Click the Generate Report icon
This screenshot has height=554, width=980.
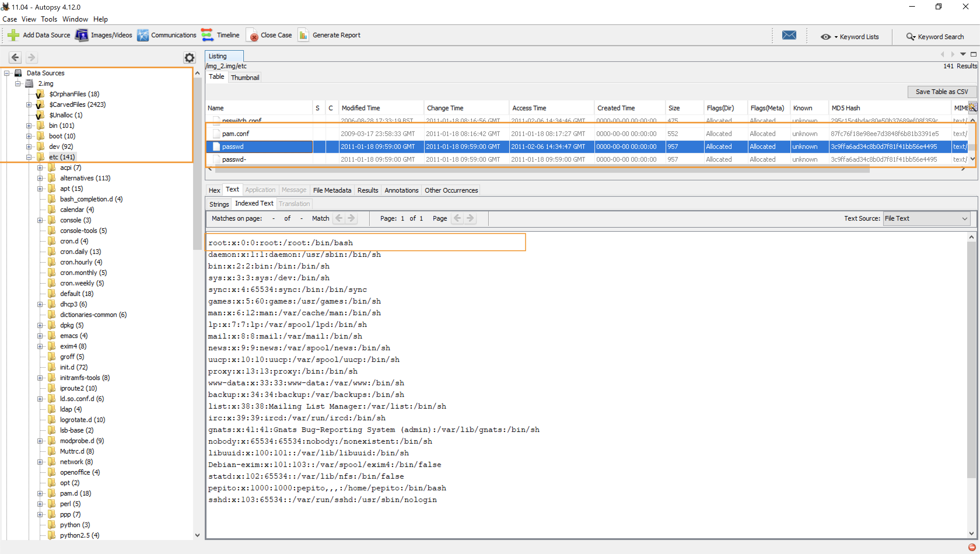tap(303, 35)
